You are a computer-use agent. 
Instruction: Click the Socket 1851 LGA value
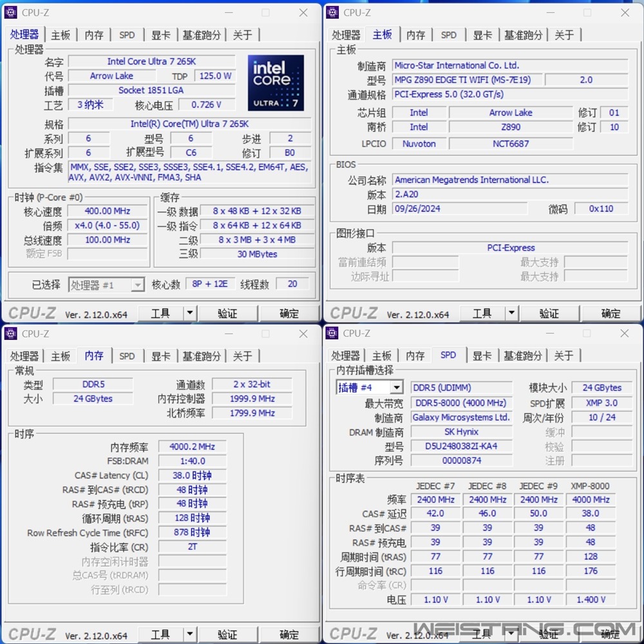[151, 90]
